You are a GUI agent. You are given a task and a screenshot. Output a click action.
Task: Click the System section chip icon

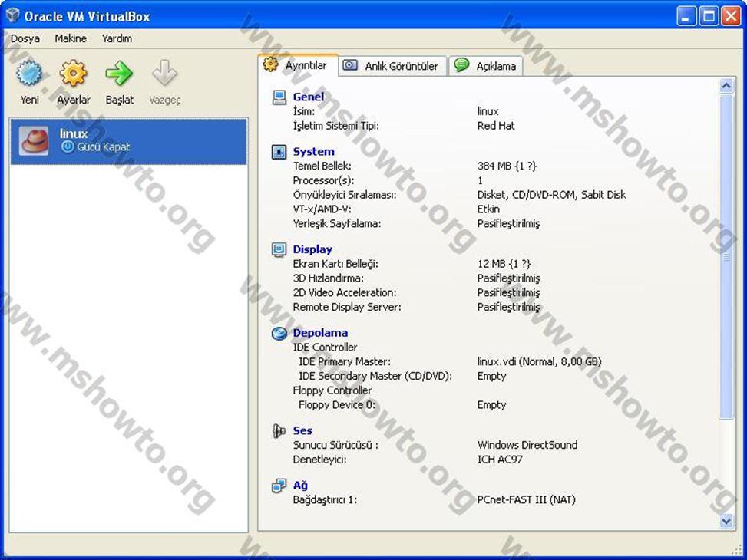(279, 152)
